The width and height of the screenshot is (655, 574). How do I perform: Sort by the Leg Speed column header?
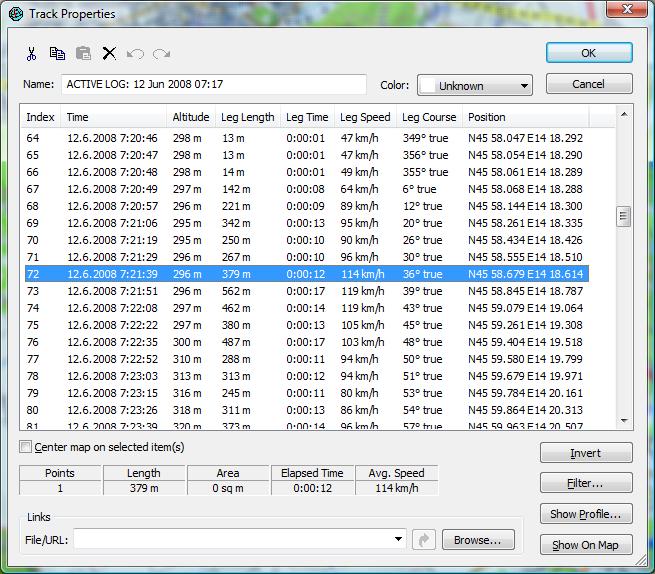point(365,117)
